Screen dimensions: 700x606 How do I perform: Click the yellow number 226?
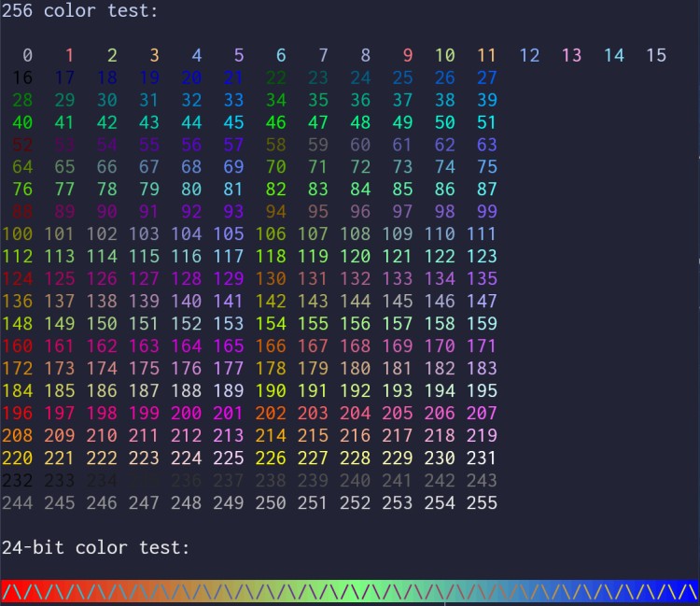point(271,458)
